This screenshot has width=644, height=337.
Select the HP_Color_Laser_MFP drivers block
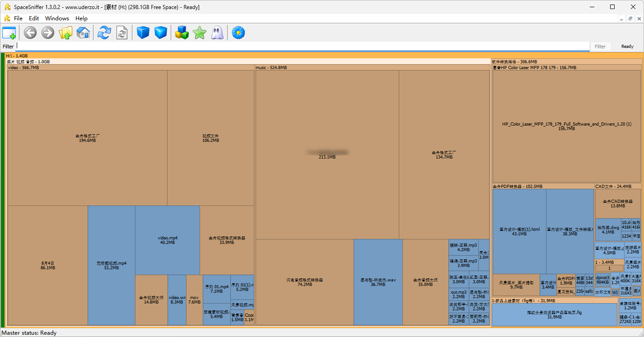567,126
